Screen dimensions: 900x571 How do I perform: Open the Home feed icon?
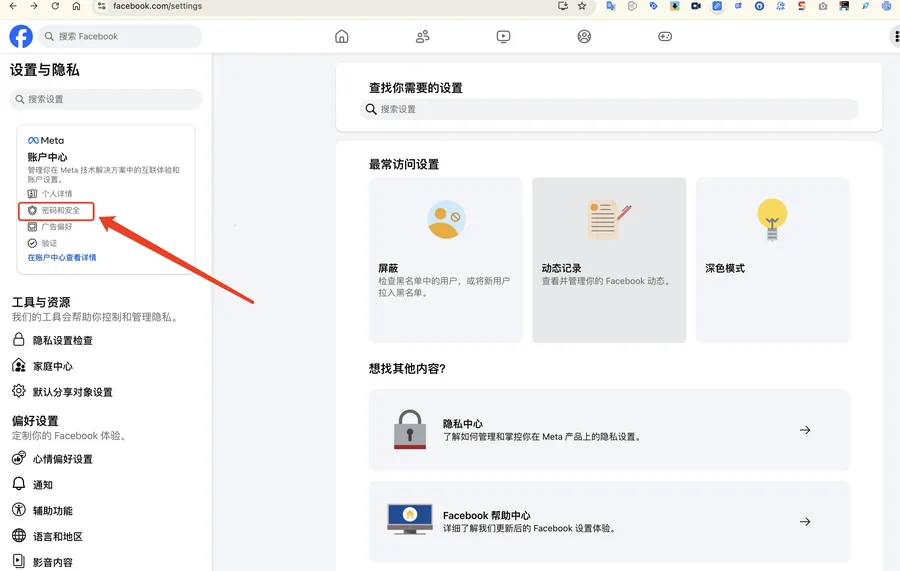click(342, 37)
